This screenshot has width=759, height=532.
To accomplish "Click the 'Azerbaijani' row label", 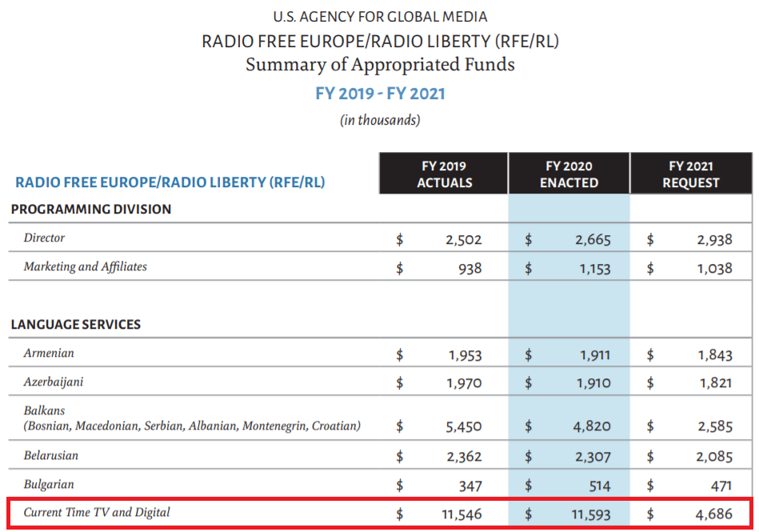I will (54, 382).
